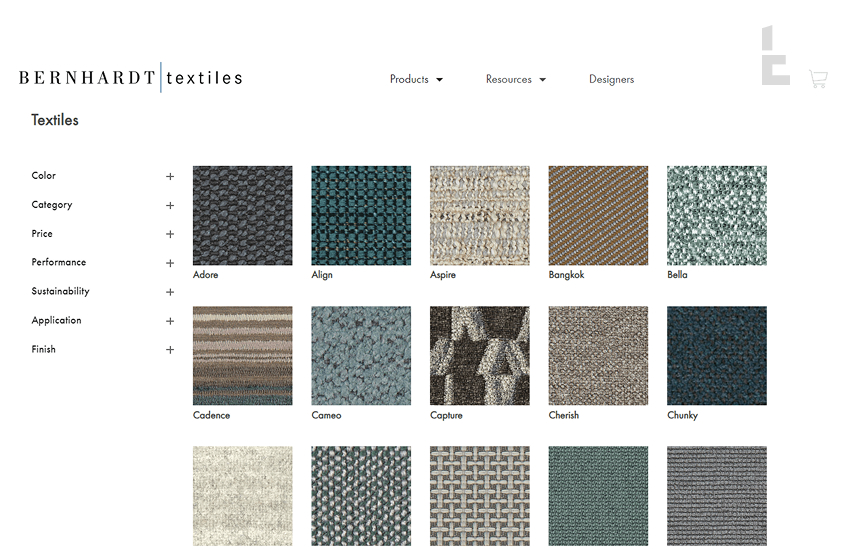Expand the Price filter plus icon
The height and width of the screenshot is (550, 850).
[170, 234]
